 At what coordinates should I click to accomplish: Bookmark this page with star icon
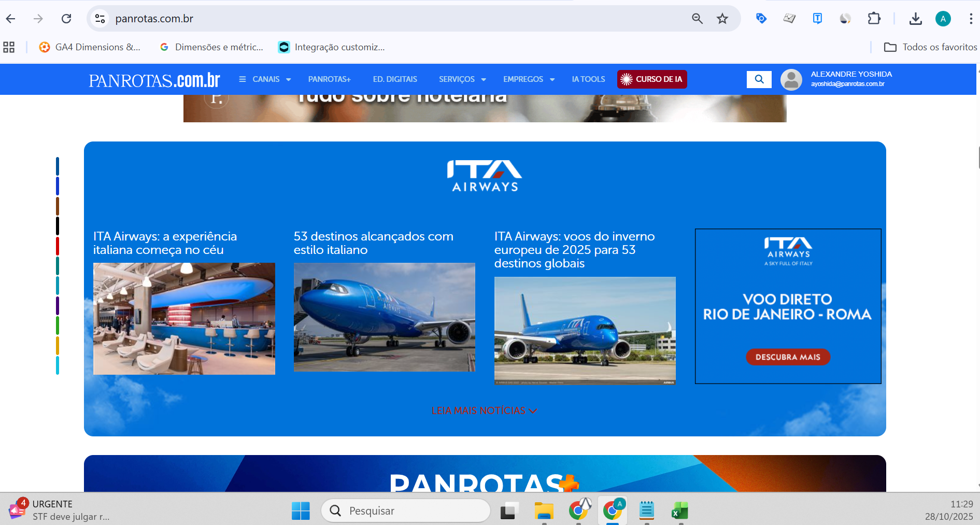tap(722, 19)
